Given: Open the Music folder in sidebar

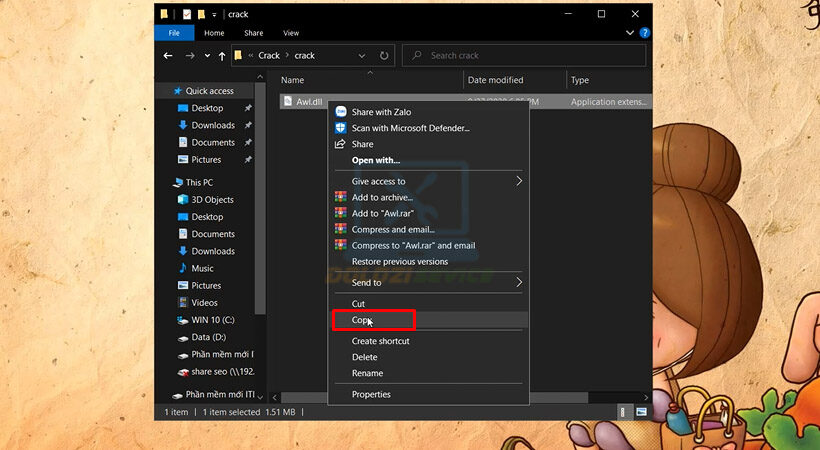Looking at the screenshot, I should coord(202,268).
